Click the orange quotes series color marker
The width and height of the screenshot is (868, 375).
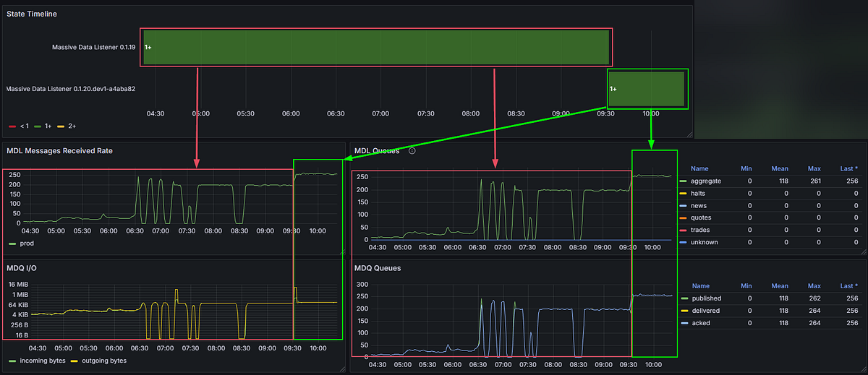click(x=684, y=217)
